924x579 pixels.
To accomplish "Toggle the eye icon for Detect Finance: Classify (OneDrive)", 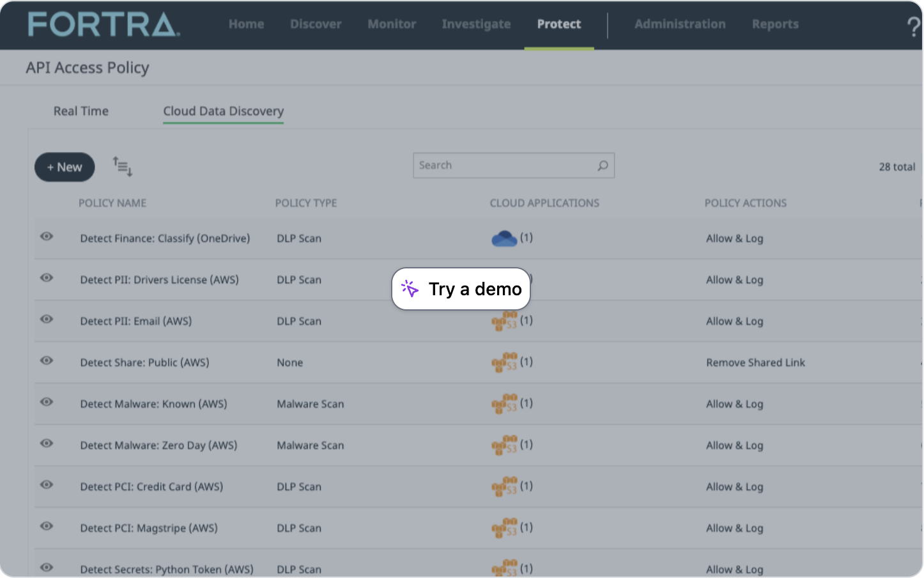I will pos(47,236).
